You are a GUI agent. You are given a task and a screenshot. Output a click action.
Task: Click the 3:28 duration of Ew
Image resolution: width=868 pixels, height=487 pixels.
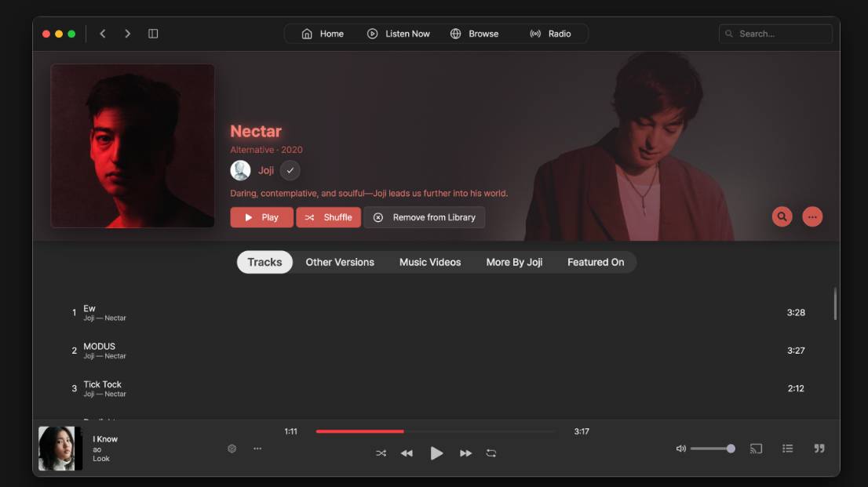click(x=796, y=313)
